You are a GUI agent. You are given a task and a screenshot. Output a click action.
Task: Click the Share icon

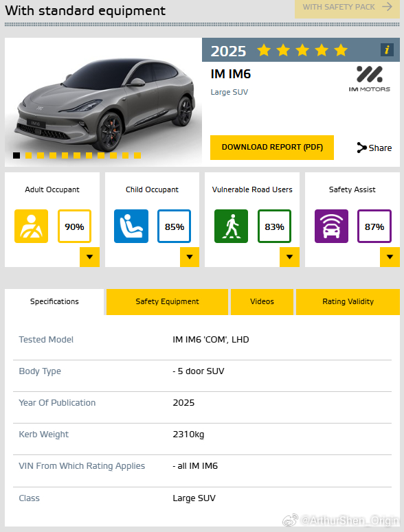click(361, 148)
